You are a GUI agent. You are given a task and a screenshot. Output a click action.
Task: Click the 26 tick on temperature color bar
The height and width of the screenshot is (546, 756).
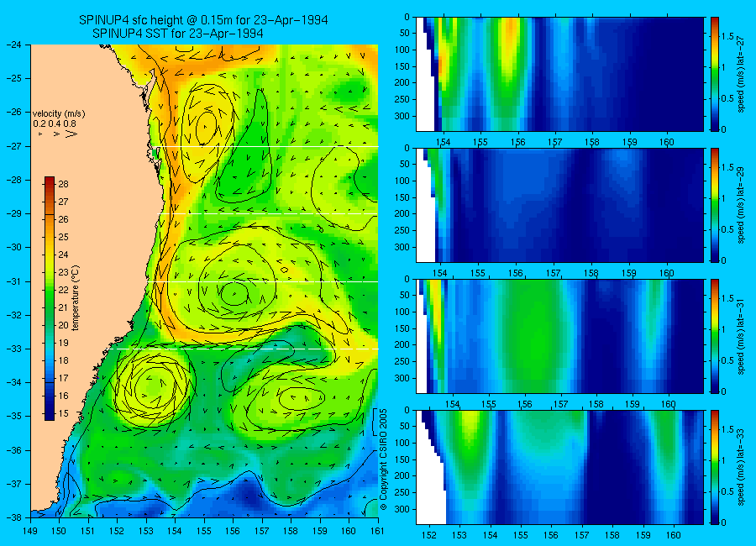point(63,219)
